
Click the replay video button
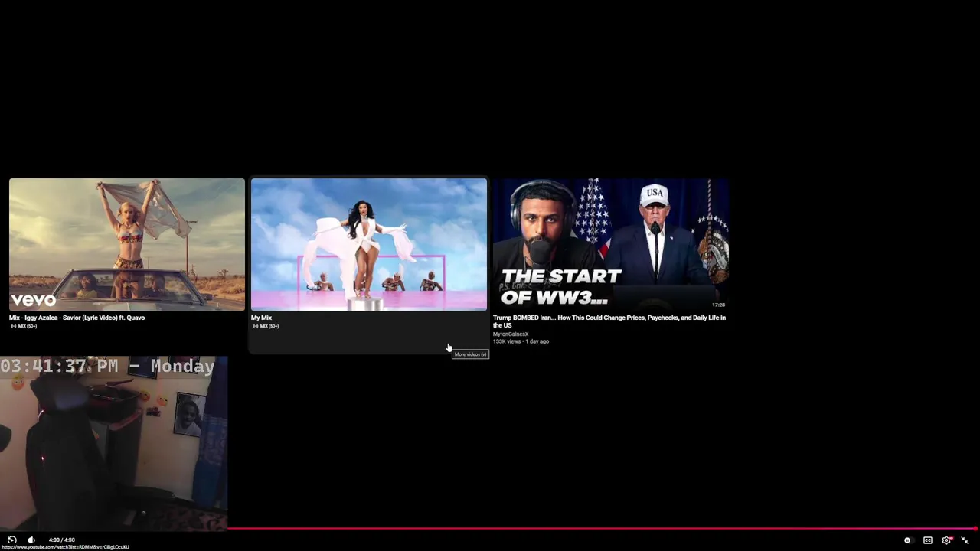pyautogui.click(x=11, y=540)
